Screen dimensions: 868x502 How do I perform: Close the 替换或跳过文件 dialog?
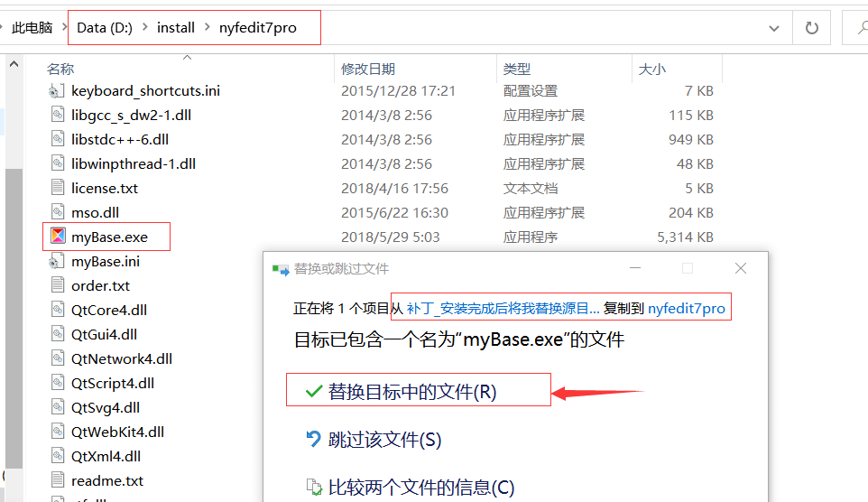[x=741, y=268]
